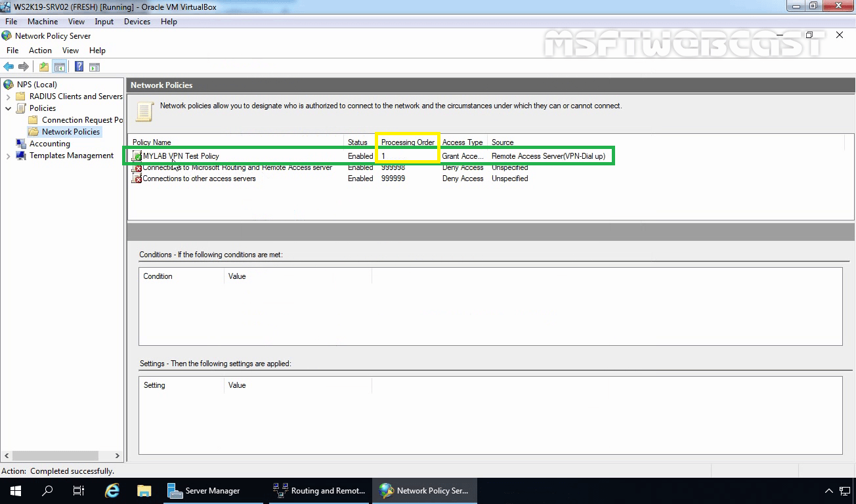856x504 pixels.
Task: Click tree pane horizontal scrollbar right arrow
Action: (118, 455)
